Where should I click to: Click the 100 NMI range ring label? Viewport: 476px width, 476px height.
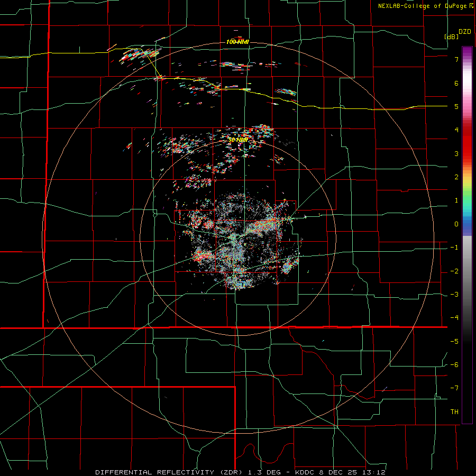point(237,42)
